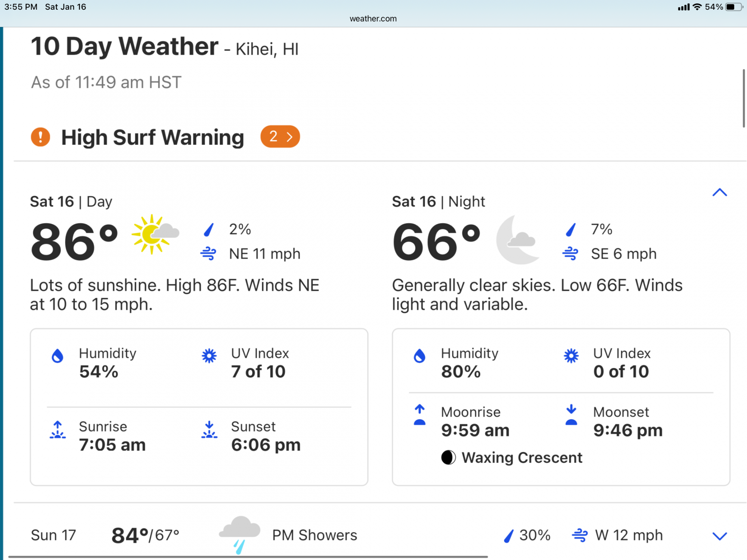Click the Sun 17 30% rain chance

pyautogui.click(x=527, y=535)
